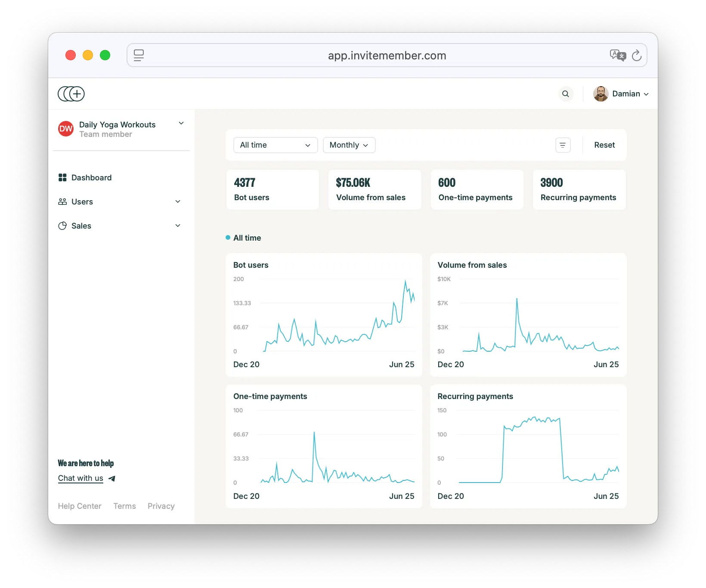Open the Monthly interval dropdown
The width and height of the screenshot is (706, 588).
(x=349, y=145)
